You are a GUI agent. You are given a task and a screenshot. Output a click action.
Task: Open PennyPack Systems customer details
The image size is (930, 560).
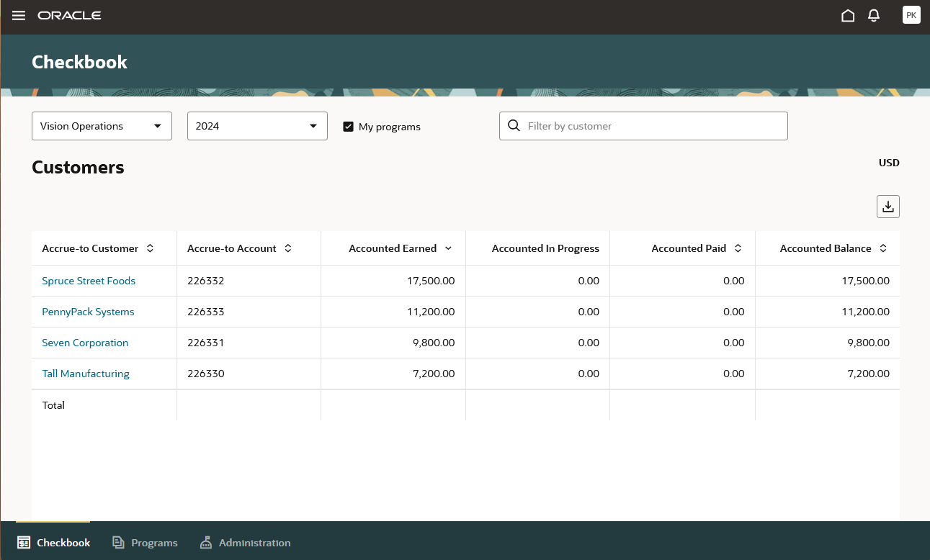click(x=88, y=312)
